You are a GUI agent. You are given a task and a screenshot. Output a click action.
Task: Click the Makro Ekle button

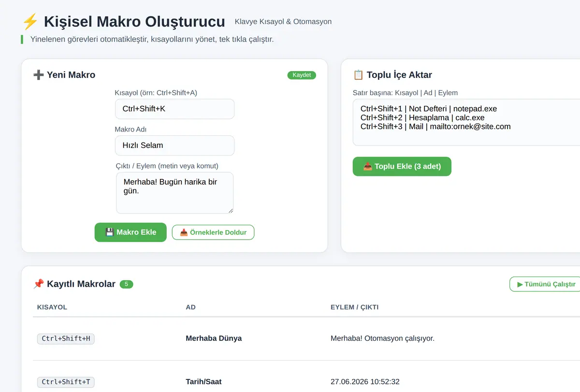point(130,232)
